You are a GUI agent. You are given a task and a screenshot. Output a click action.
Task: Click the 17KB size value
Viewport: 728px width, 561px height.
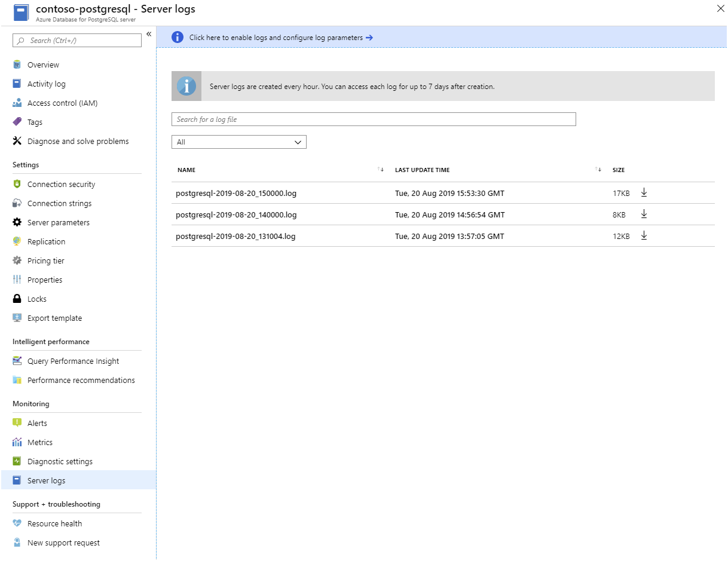coord(621,193)
